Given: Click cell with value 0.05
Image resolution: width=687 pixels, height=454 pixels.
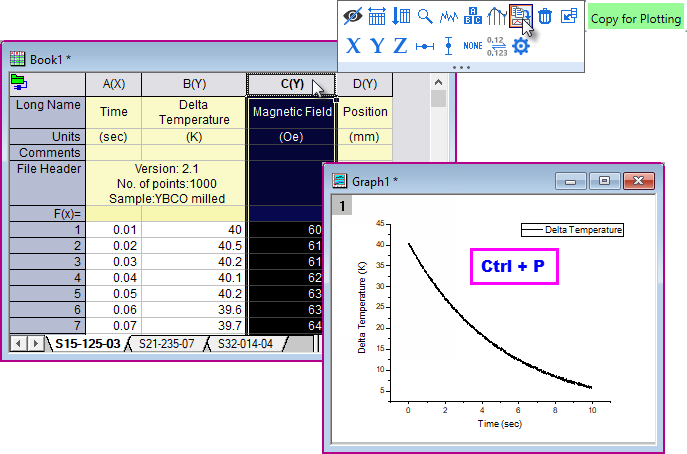Looking at the screenshot, I should (113, 294).
